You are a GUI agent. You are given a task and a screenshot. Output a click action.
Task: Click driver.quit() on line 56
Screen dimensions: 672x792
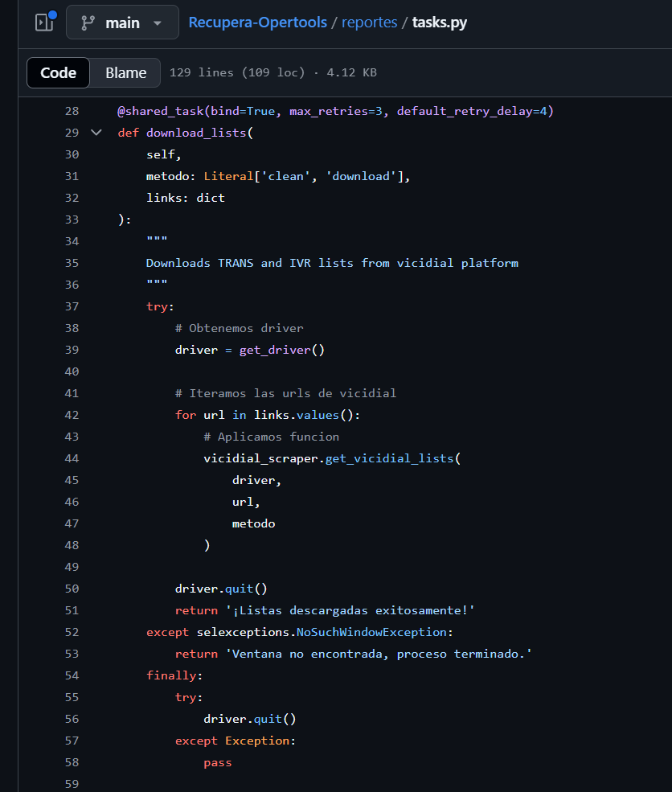coord(250,720)
